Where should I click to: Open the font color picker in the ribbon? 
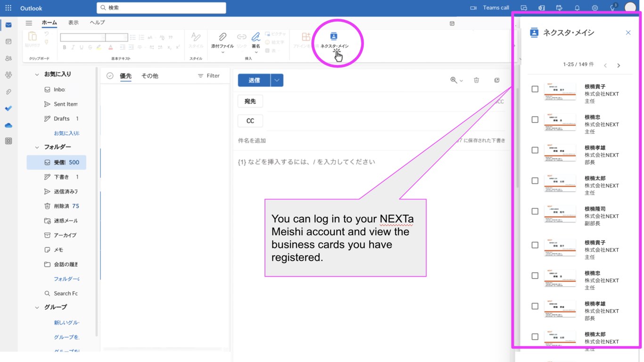111,48
